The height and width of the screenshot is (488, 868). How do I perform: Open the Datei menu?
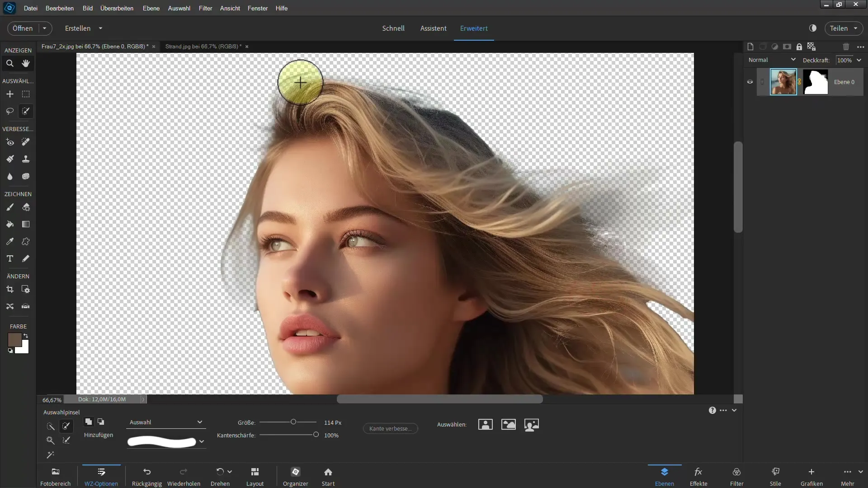click(31, 8)
